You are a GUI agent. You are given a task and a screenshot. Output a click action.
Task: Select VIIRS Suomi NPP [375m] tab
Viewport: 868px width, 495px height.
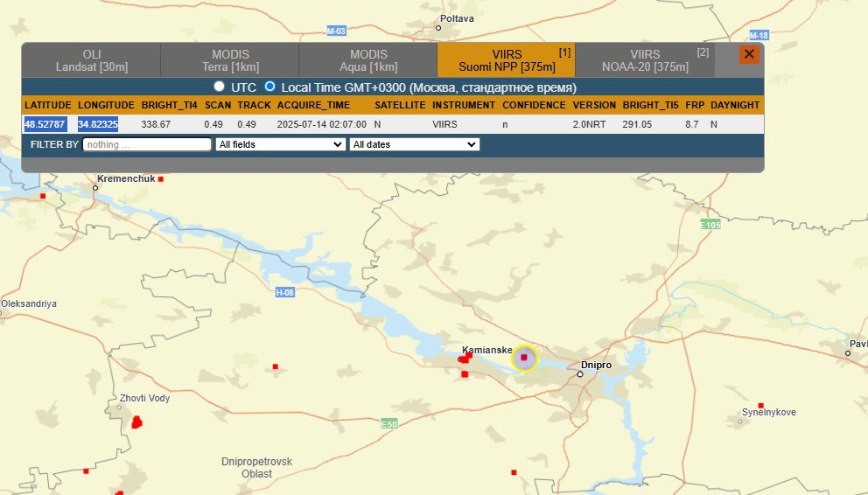click(x=507, y=60)
